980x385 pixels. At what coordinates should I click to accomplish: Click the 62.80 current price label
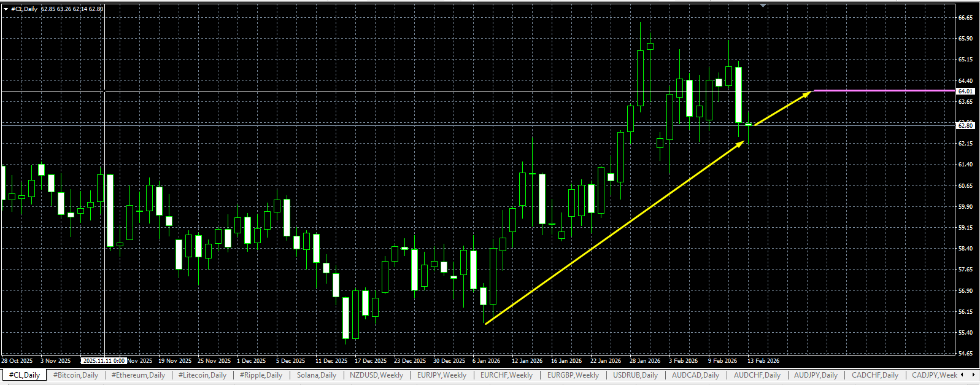point(965,125)
